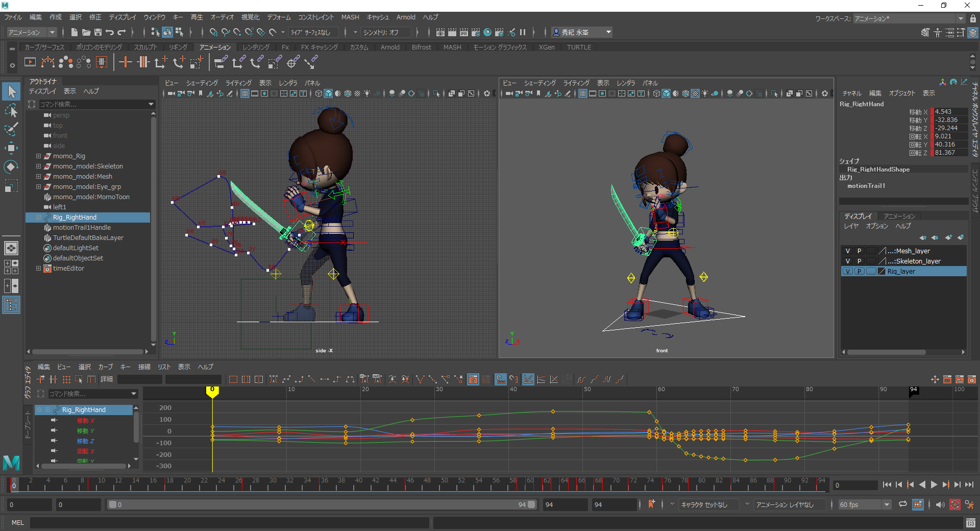This screenshot has width=980, height=531.
Task: Click the playback range slider bar
Action: (322, 504)
